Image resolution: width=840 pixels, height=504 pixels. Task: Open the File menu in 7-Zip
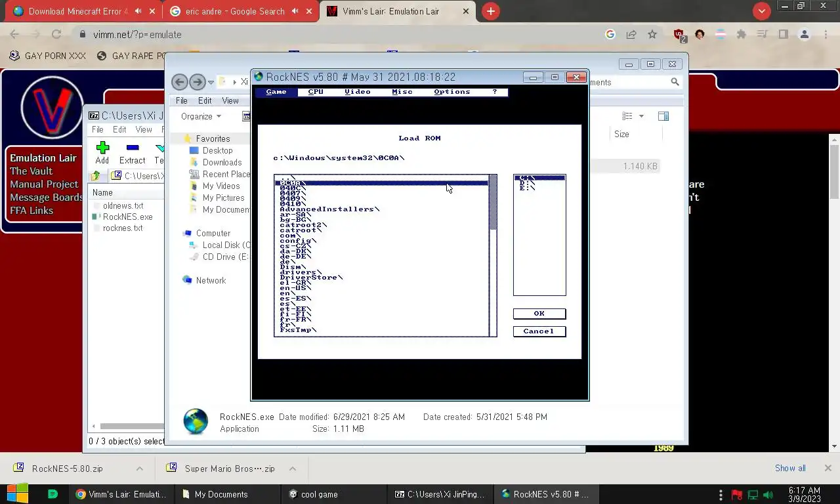[x=97, y=130]
